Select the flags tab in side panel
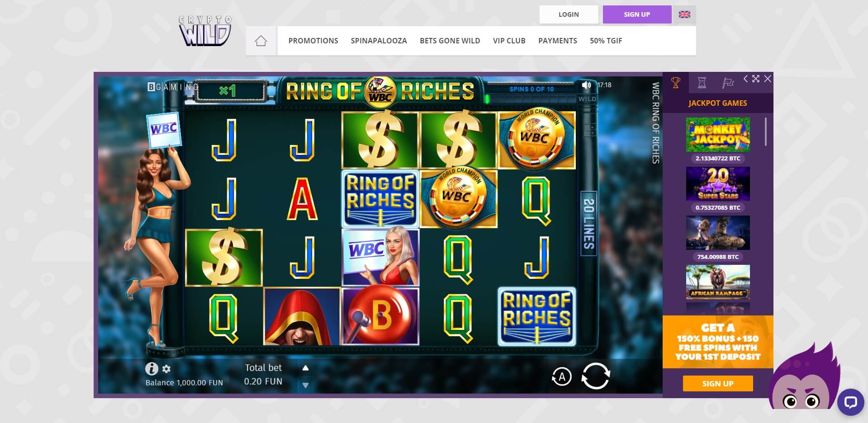868x423 pixels. [728, 83]
